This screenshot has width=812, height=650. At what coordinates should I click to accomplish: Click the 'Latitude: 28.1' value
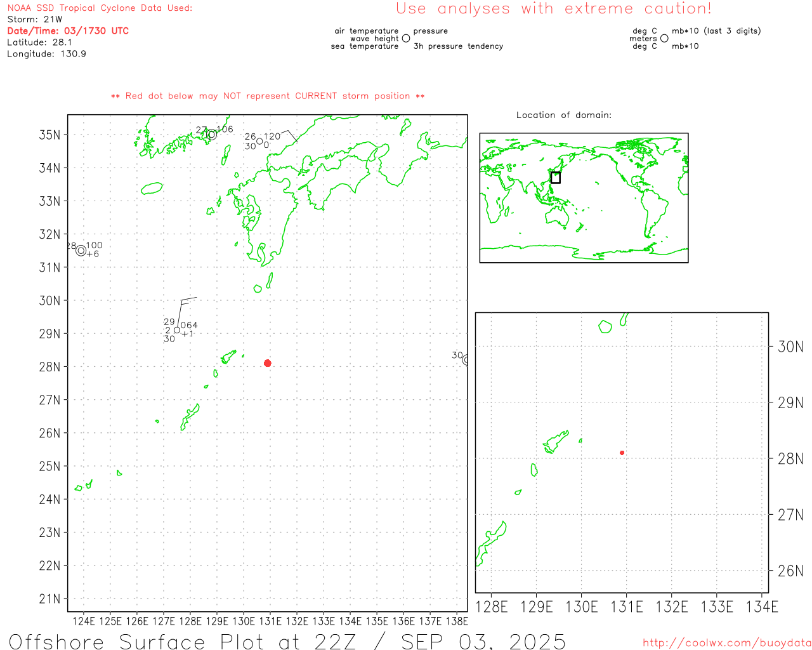tap(39, 43)
